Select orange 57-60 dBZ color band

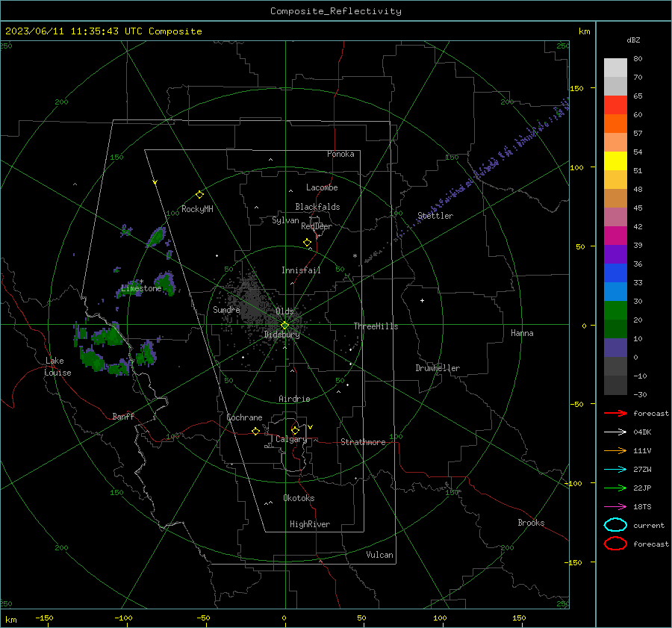[615, 124]
